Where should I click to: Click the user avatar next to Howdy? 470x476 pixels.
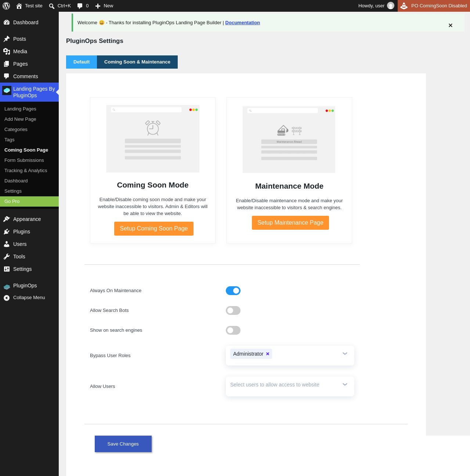click(391, 6)
